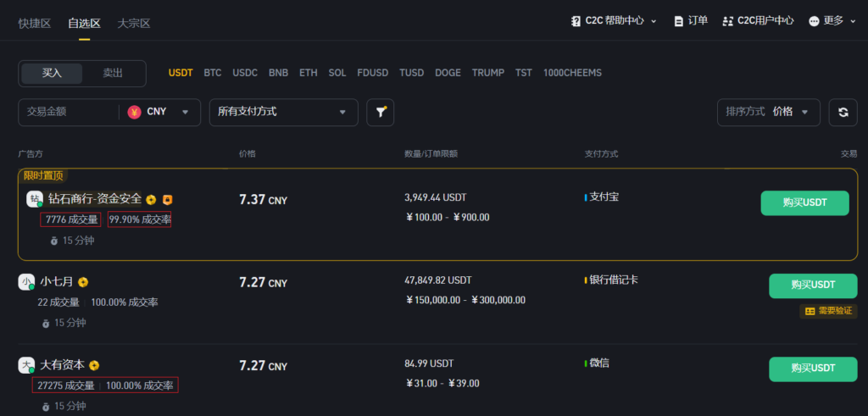Click the yellow verified badge beside 小七月
The width and height of the screenshot is (868, 416).
pos(83,282)
